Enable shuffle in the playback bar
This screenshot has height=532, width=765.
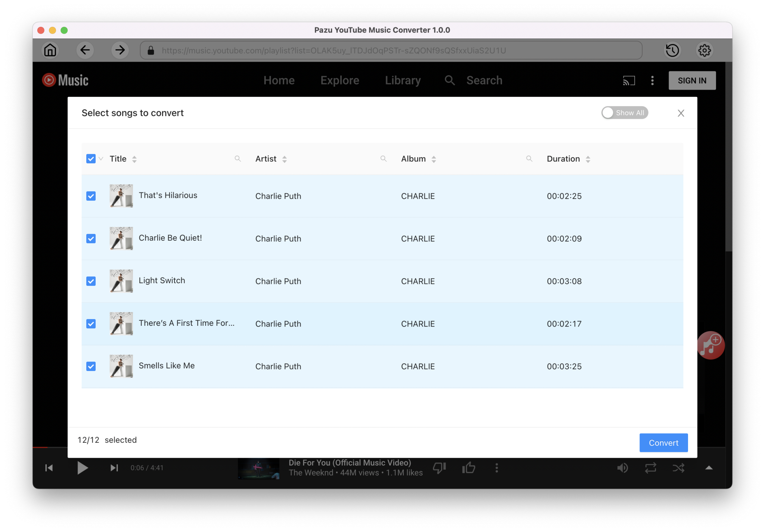tap(679, 467)
